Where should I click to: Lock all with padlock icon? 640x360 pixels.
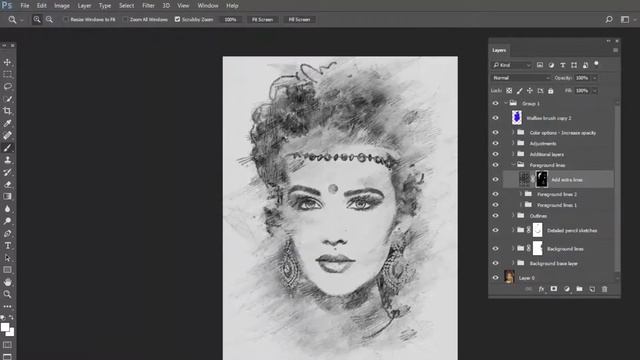551,91
